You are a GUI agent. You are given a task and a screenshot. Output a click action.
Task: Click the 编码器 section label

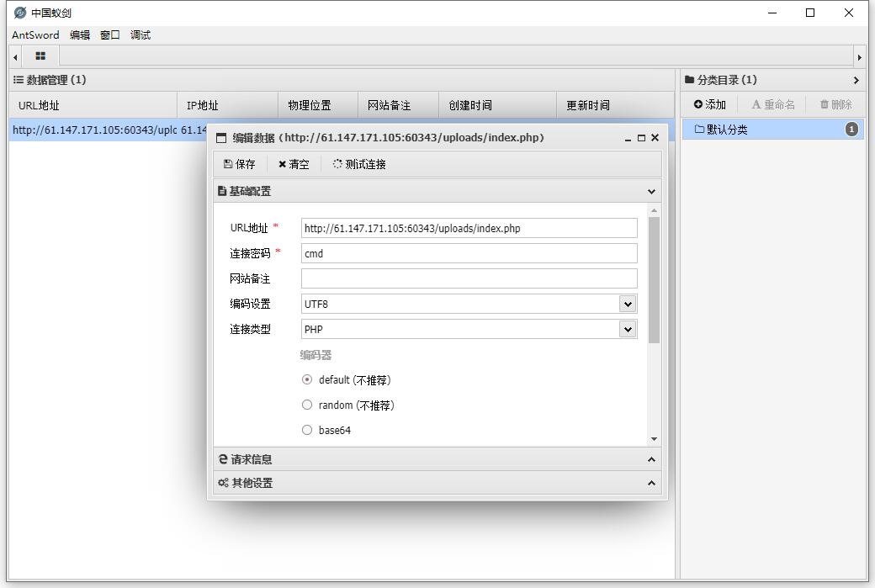(316, 355)
